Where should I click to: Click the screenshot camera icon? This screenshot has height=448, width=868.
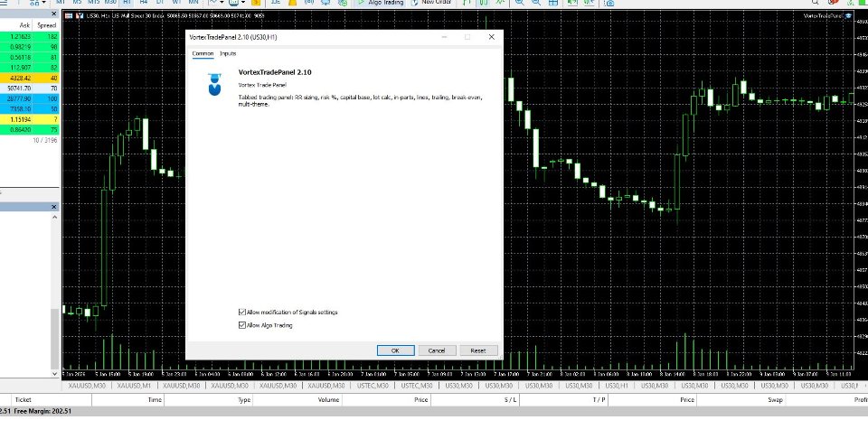tap(609, 3)
